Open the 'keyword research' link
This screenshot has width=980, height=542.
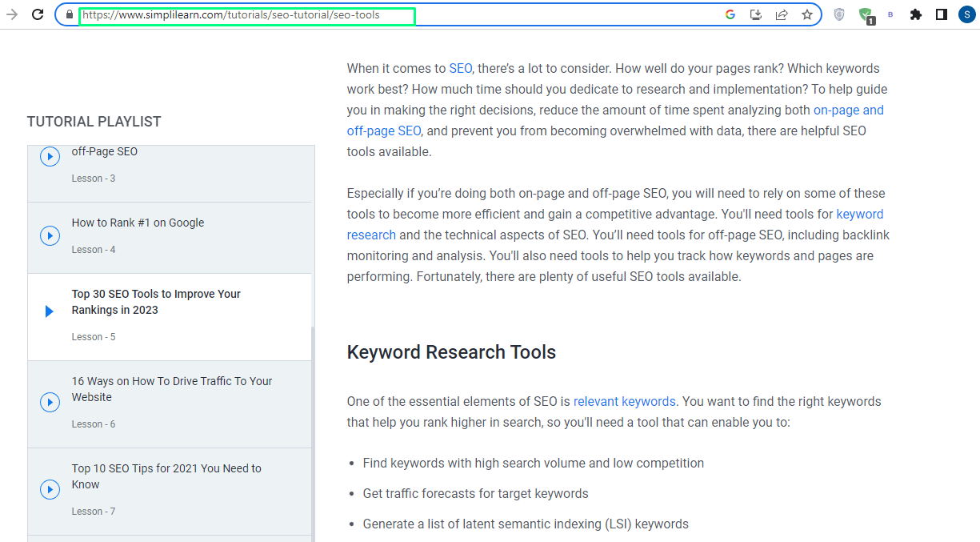click(615, 225)
